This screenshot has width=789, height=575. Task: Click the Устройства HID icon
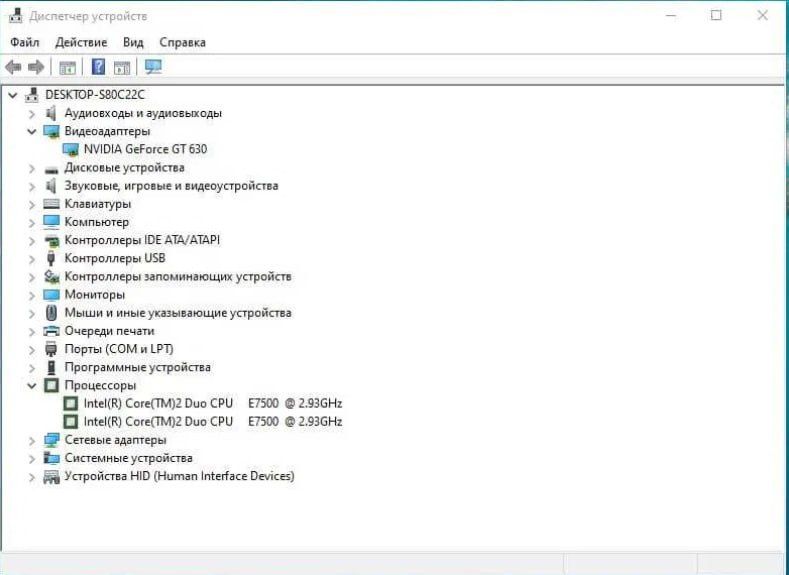[x=51, y=476]
